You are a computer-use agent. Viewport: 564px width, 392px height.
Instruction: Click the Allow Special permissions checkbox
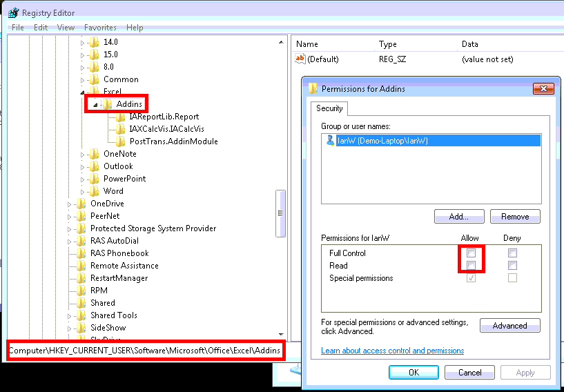pos(471,278)
